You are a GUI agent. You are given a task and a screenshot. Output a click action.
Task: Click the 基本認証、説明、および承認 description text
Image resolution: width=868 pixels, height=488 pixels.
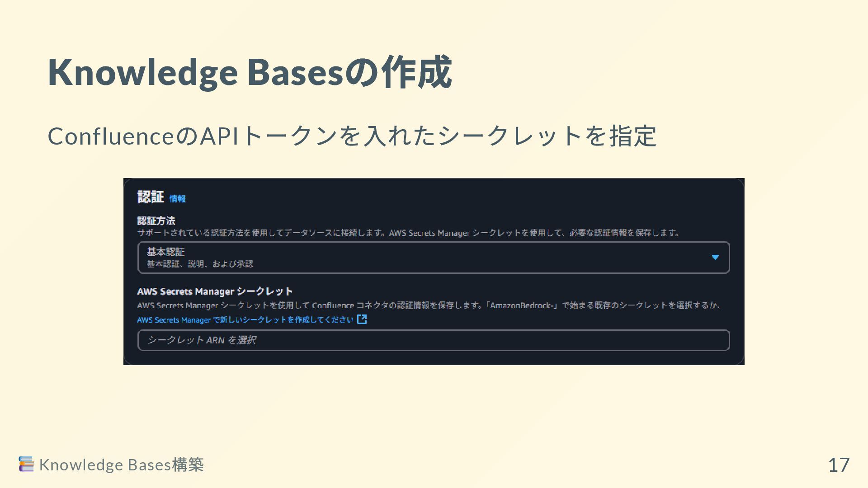(x=199, y=264)
